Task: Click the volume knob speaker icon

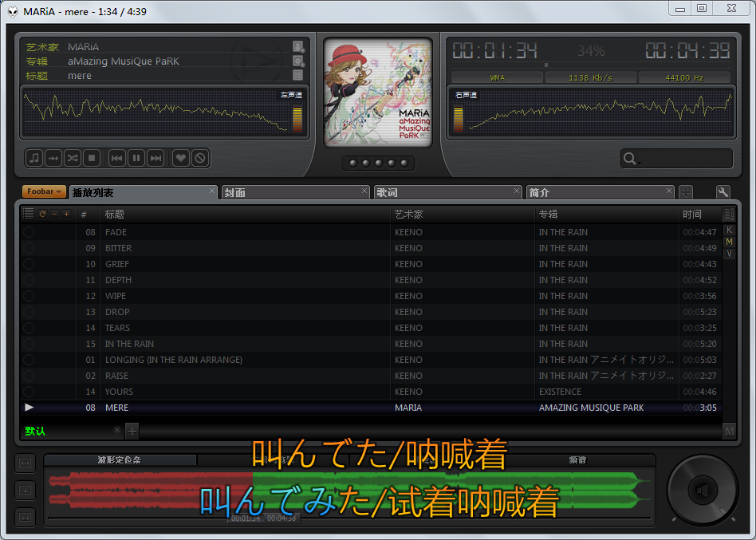Action: (703, 491)
